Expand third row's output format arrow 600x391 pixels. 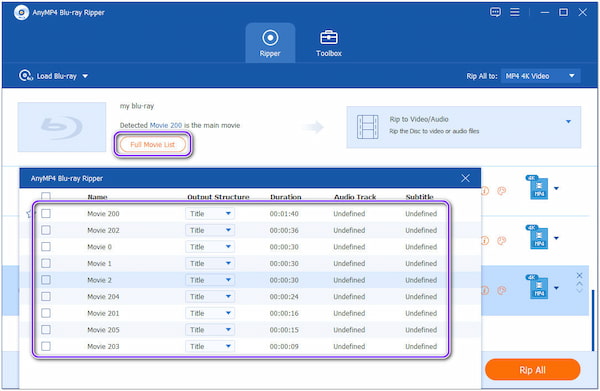pos(556,288)
